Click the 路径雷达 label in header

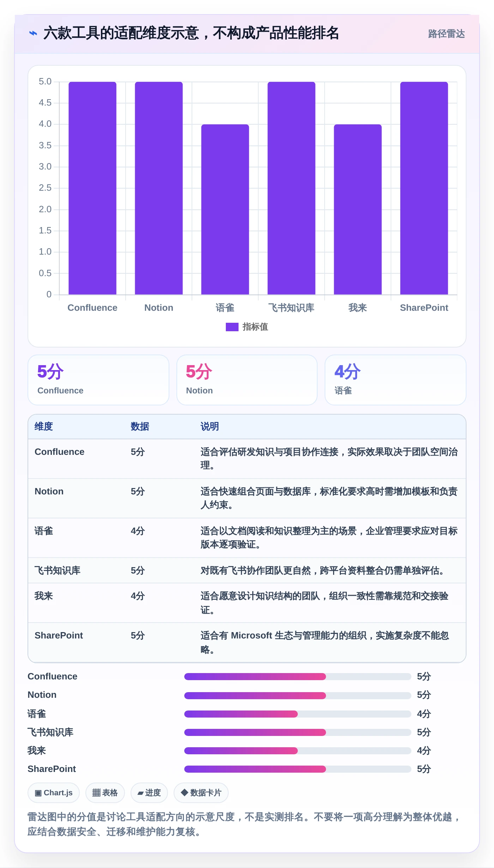[x=446, y=34]
